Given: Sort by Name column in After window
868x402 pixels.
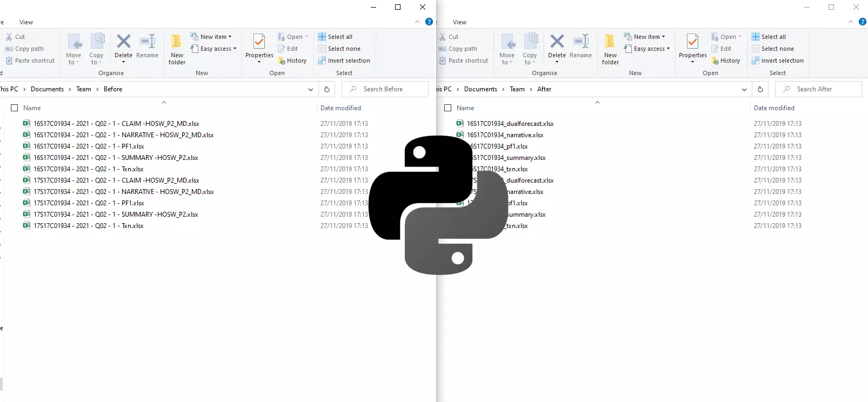Looking at the screenshot, I should (465, 108).
